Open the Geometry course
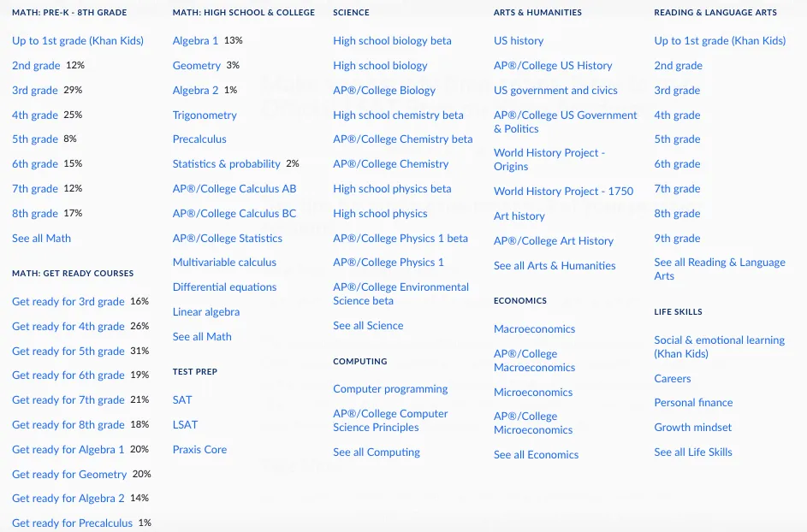 pos(197,65)
